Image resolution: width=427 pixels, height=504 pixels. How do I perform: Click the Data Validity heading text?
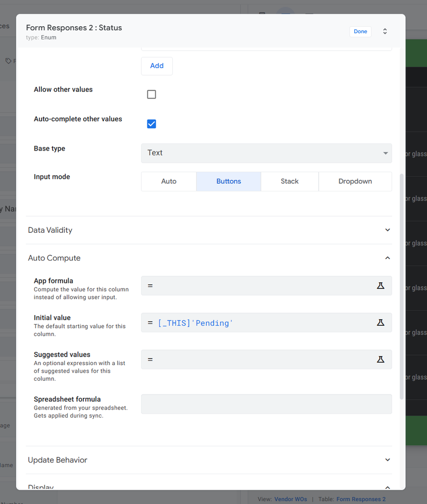point(50,230)
